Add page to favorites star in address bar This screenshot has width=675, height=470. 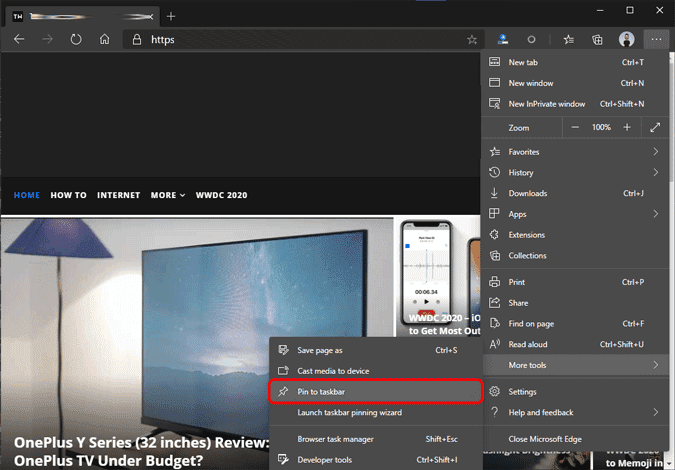tap(472, 40)
